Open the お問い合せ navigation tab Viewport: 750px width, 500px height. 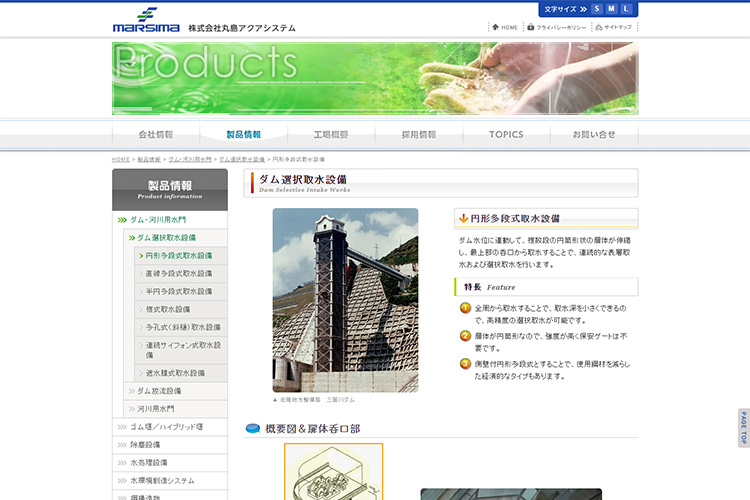coord(594,135)
